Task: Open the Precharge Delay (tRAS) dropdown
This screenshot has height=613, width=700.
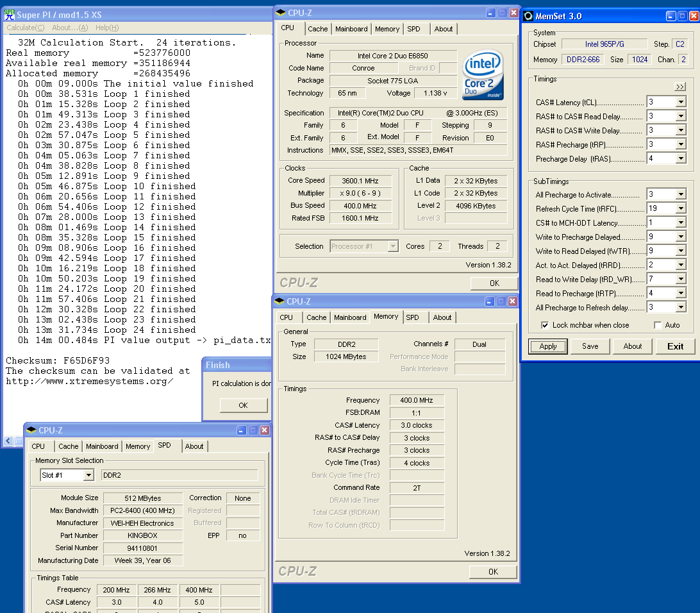Action: click(681, 158)
